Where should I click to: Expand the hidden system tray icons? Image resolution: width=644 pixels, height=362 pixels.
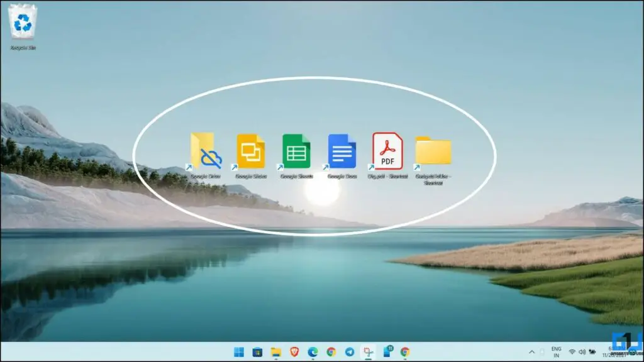tap(531, 351)
